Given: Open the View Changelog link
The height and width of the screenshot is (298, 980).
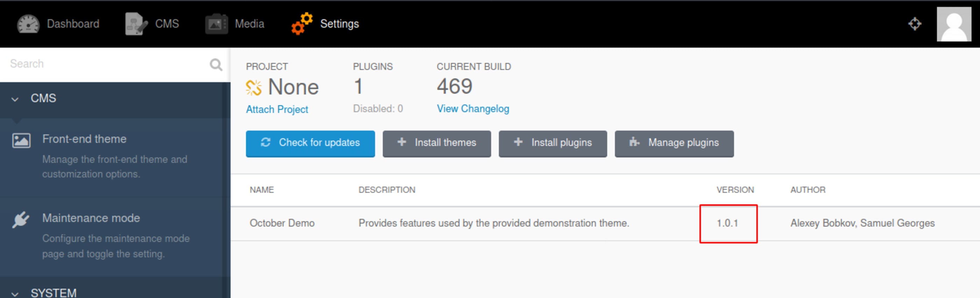Looking at the screenshot, I should (472, 109).
